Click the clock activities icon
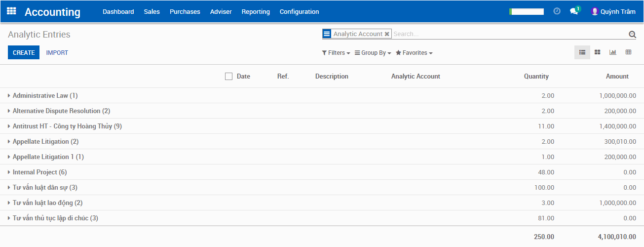644x247 pixels. pyautogui.click(x=557, y=11)
